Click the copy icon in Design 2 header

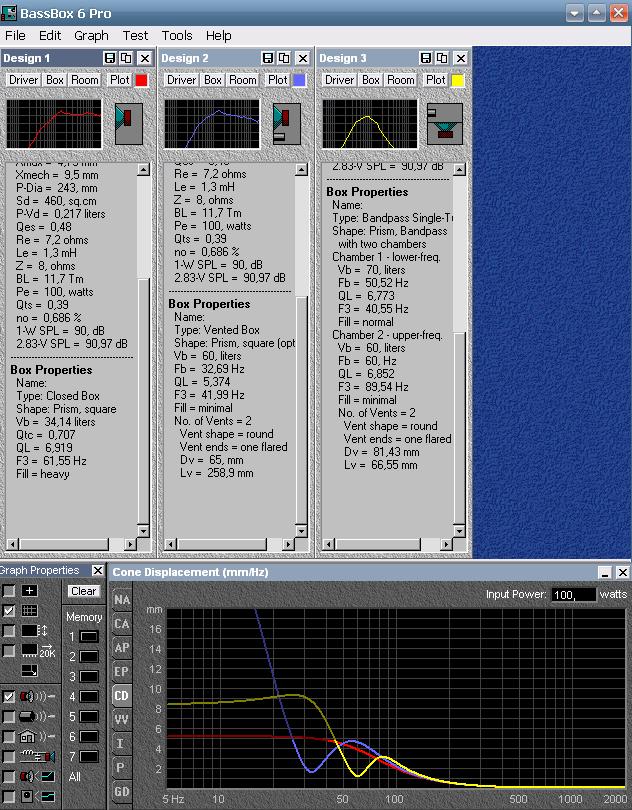pyautogui.click(x=284, y=59)
